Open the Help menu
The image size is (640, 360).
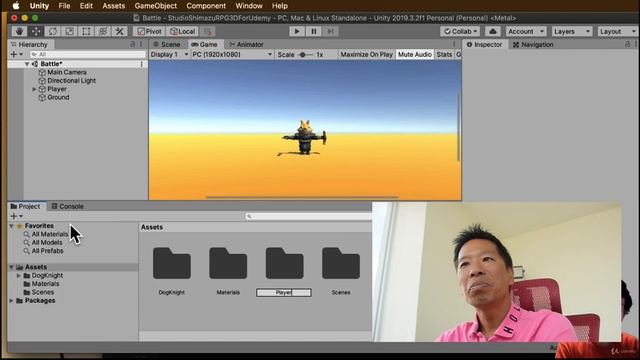tap(280, 6)
